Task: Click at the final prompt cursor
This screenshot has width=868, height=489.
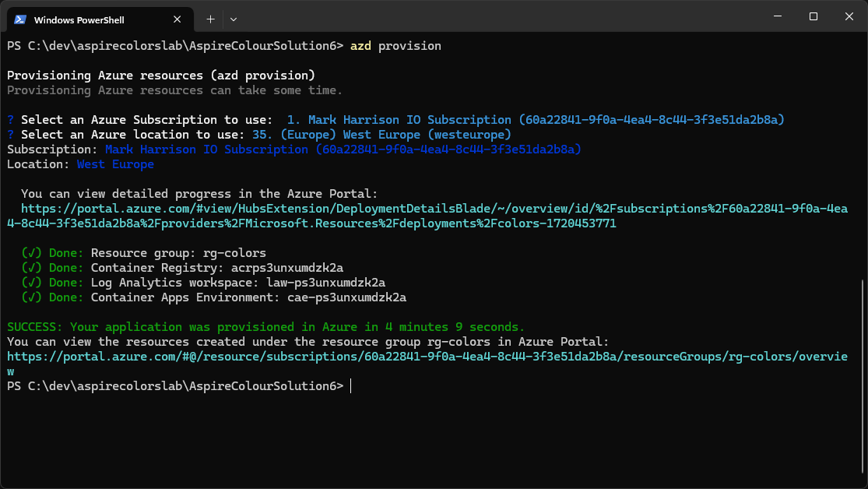Action: pos(352,386)
